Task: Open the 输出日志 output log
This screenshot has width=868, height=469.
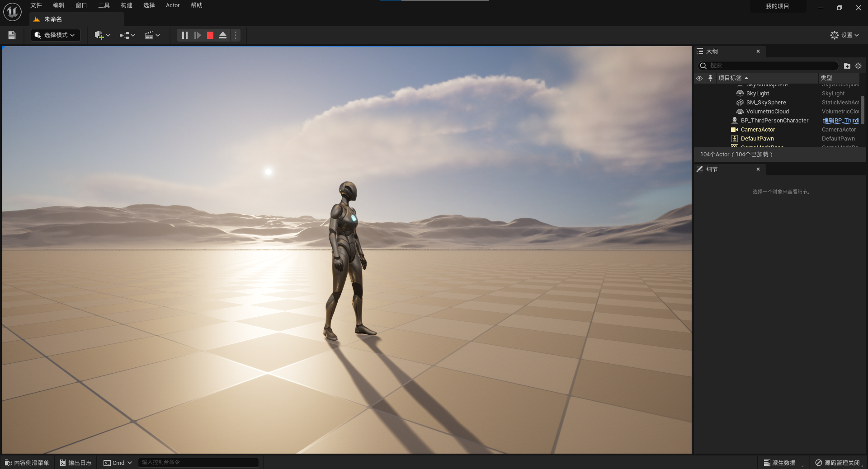Action: pyautogui.click(x=76, y=463)
